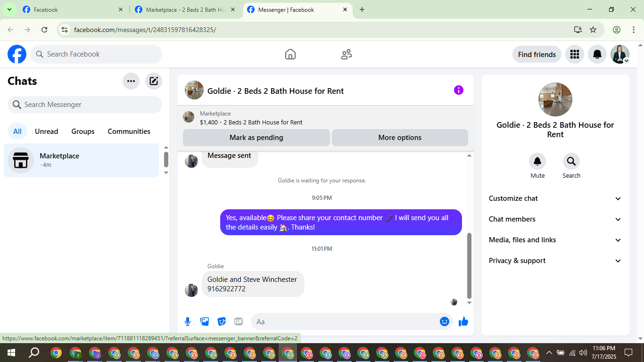
Task: Select the Unread chats filter
Action: click(47, 132)
